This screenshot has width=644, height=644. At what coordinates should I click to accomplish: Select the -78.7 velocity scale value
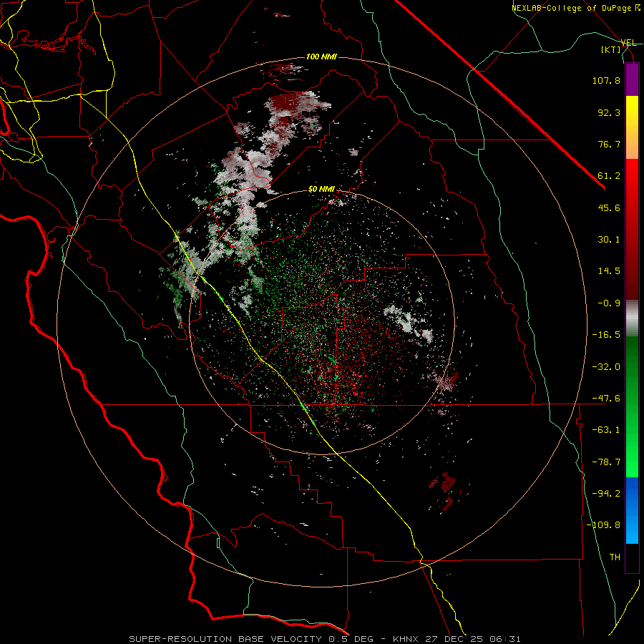click(x=606, y=462)
